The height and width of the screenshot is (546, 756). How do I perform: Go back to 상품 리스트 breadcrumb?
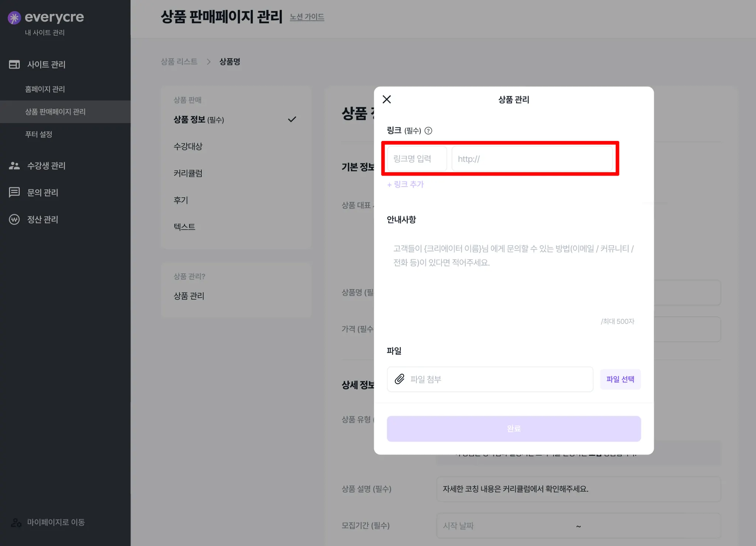coord(179,62)
